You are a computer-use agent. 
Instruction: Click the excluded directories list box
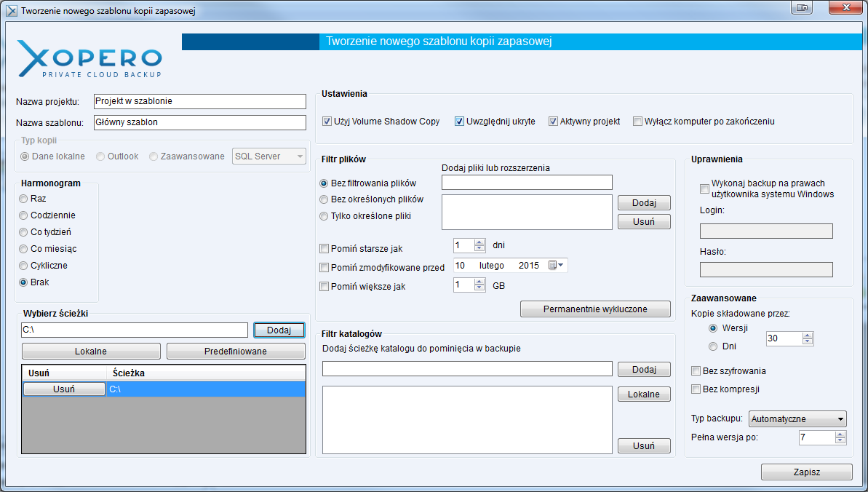pos(467,420)
